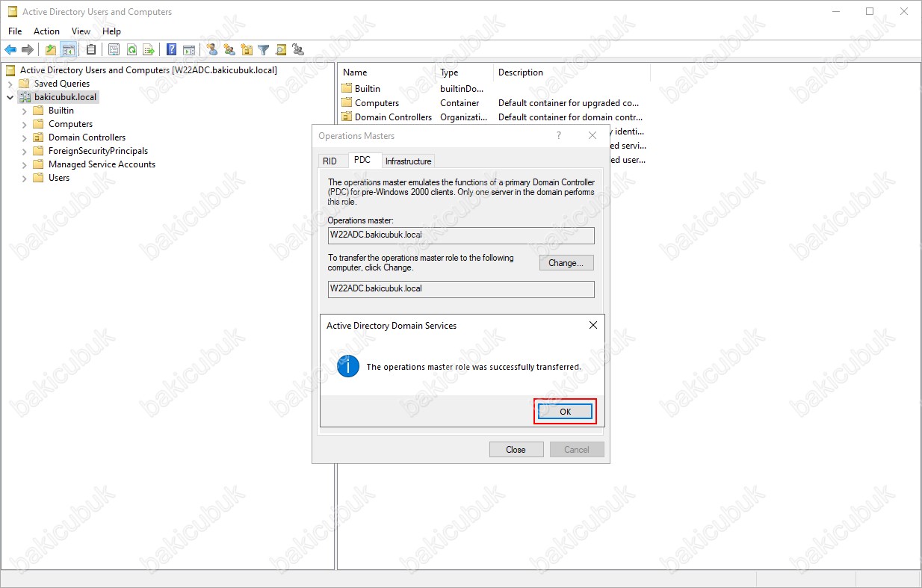Viewport: 922px width, 588px height.
Task: Select Active Directory Users and Computers root node
Action: 149,70
